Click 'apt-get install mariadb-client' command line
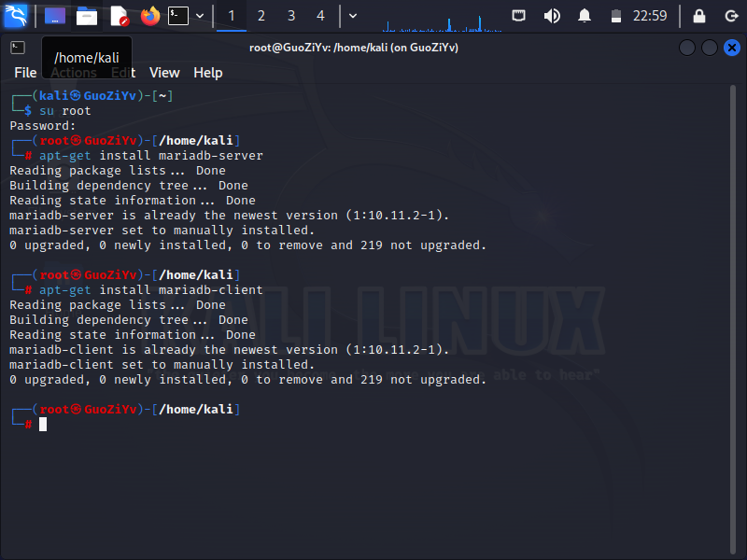The height and width of the screenshot is (560, 747). point(150,290)
